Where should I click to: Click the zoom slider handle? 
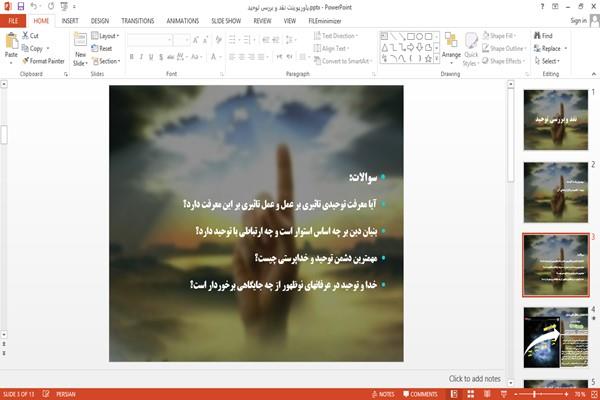(x=534, y=394)
